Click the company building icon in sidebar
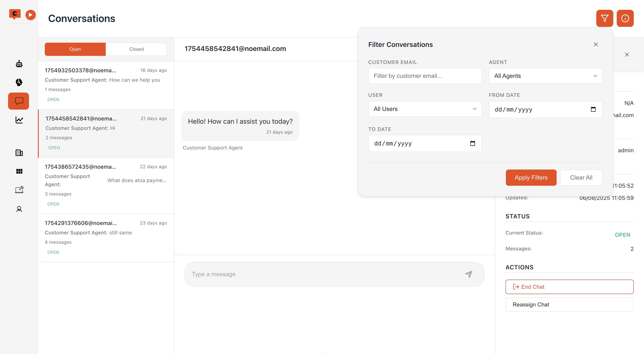Screen dimensions: 644x354 coord(19,153)
